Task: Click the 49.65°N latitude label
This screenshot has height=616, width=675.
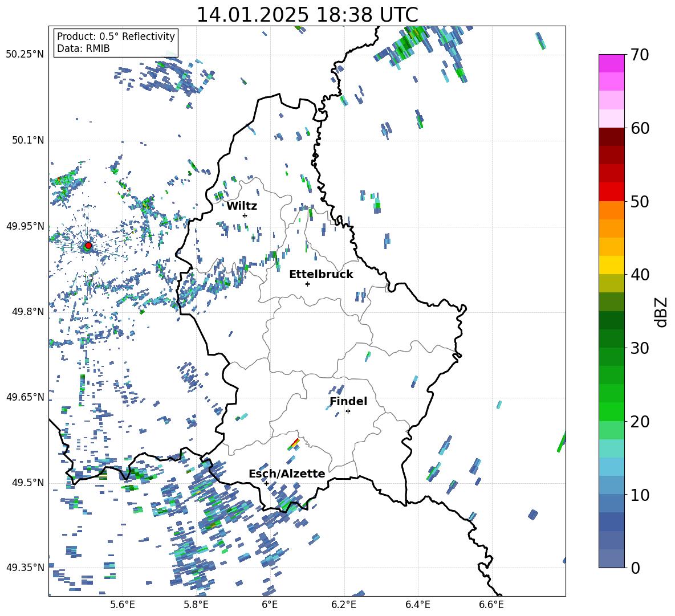Action: tap(25, 397)
